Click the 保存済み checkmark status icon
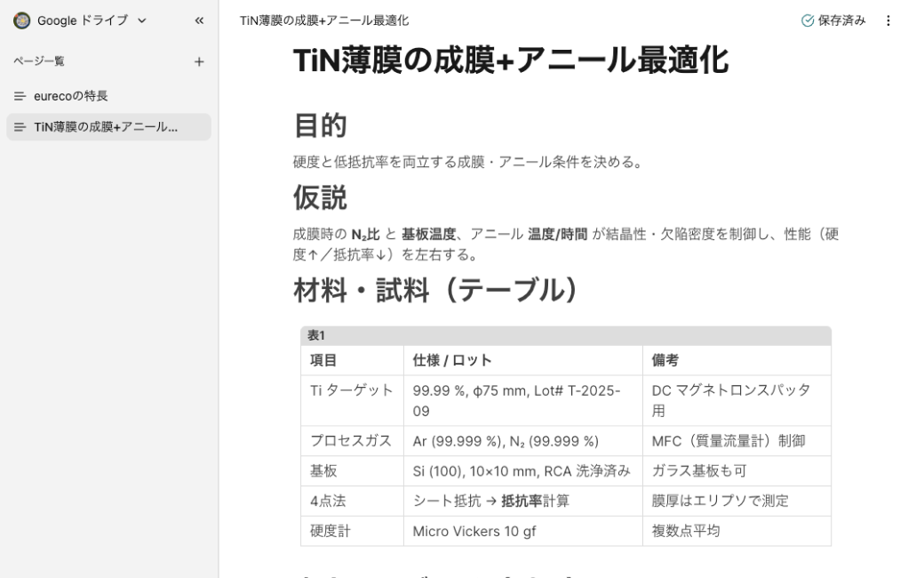This screenshot has width=924, height=578. click(x=807, y=20)
